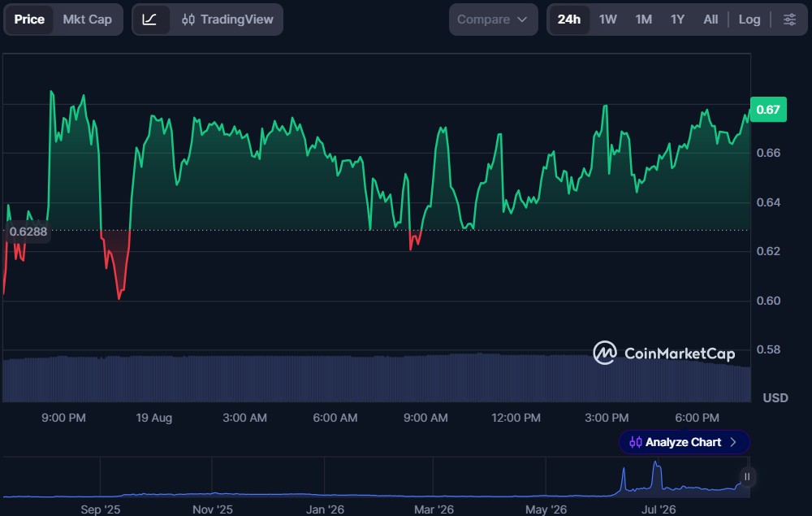The width and height of the screenshot is (812, 516).
Task: Click Mar '26 on the overview timeline
Action: click(434, 509)
